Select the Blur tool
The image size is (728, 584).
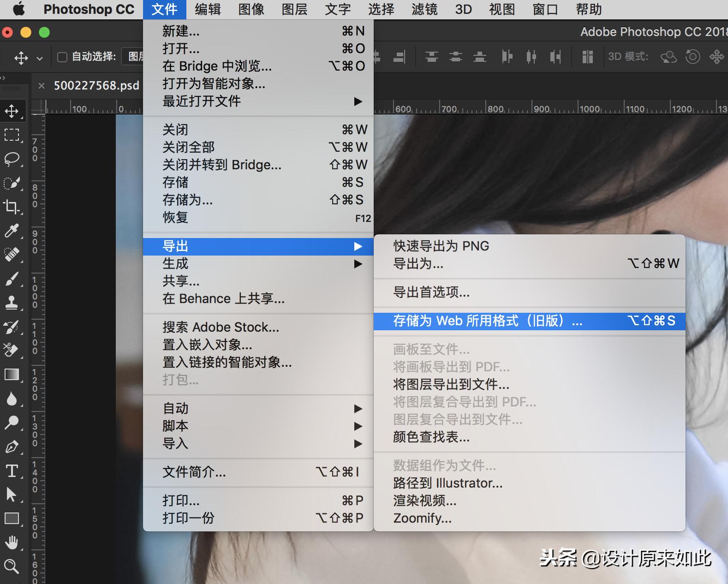(12, 398)
